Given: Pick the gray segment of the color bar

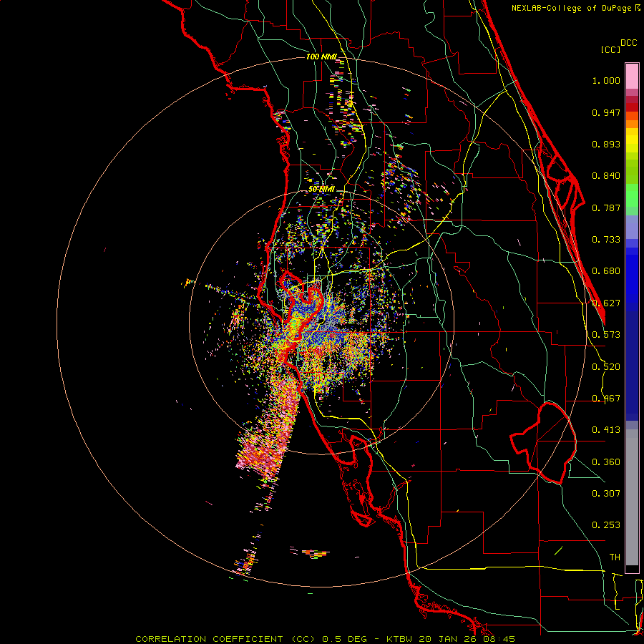Looking at the screenshot, I should click(x=632, y=497).
